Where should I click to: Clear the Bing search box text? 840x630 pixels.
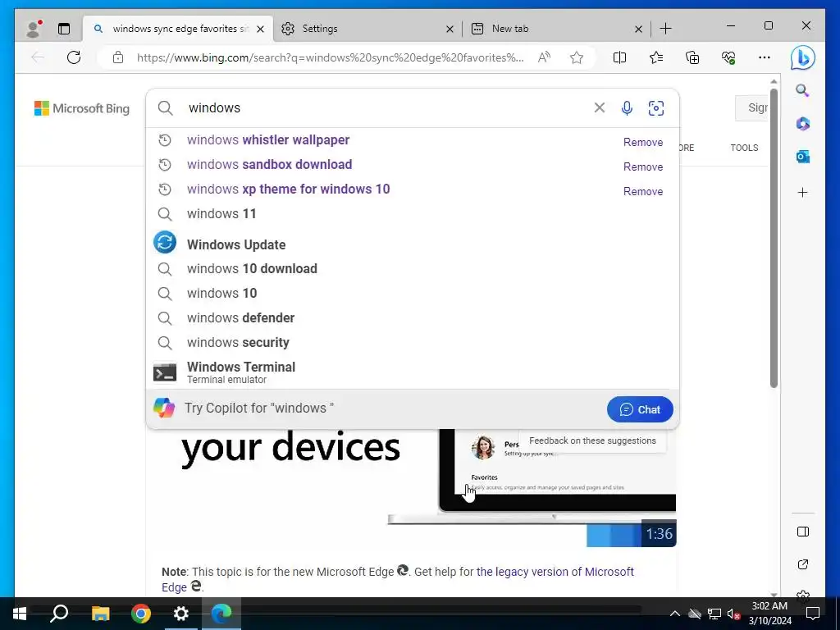point(600,107)
